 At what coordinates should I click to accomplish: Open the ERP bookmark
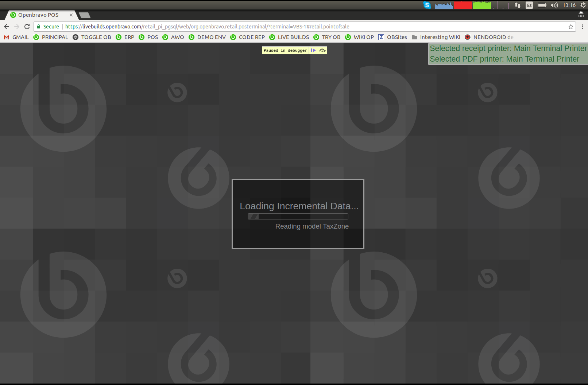pos(125,37)
